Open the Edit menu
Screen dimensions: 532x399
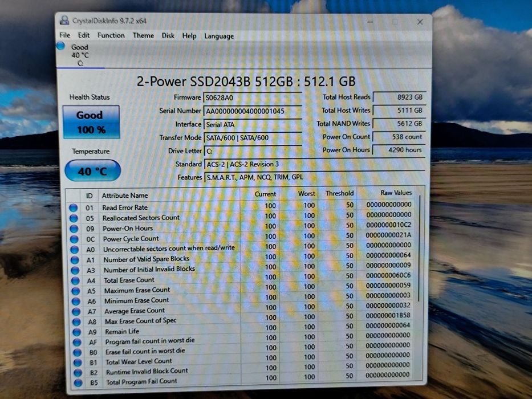(x=83, y=35)
